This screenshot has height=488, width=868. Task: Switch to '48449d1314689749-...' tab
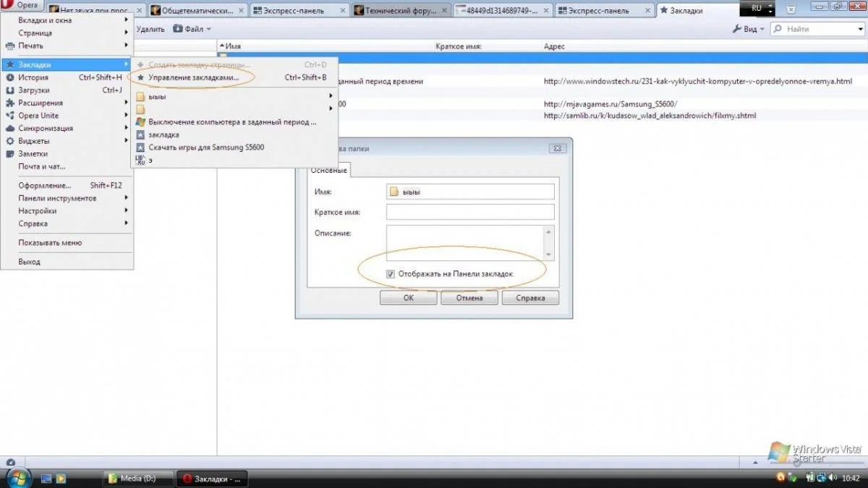503,10
